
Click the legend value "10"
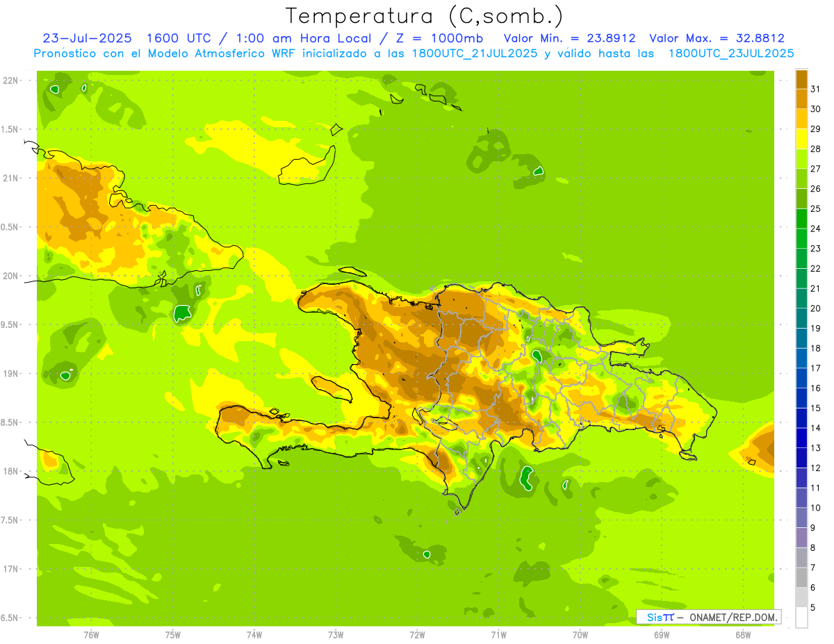click(x=815, y=508)
